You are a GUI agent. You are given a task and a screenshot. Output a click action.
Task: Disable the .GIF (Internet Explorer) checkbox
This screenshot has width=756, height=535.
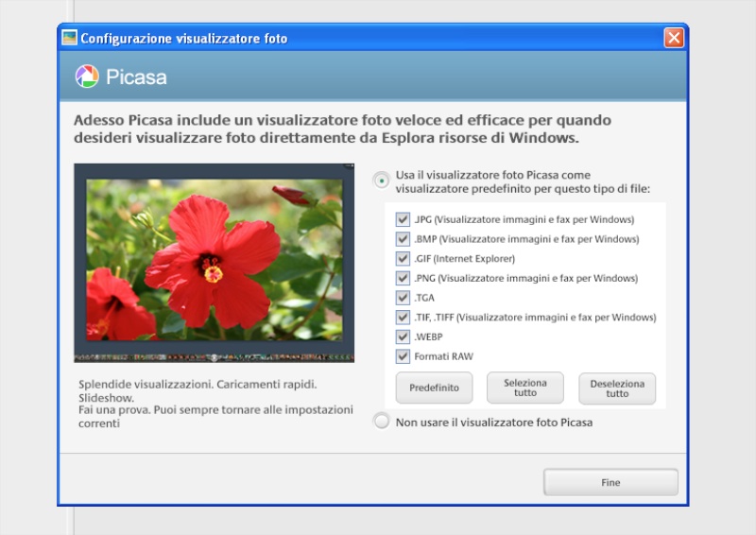pos(404,258)
